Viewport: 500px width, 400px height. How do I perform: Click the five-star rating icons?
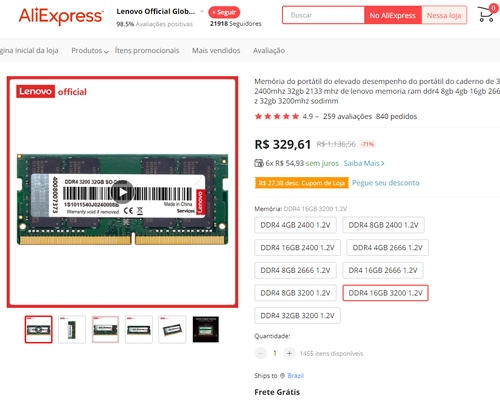(x=277, y=116)
